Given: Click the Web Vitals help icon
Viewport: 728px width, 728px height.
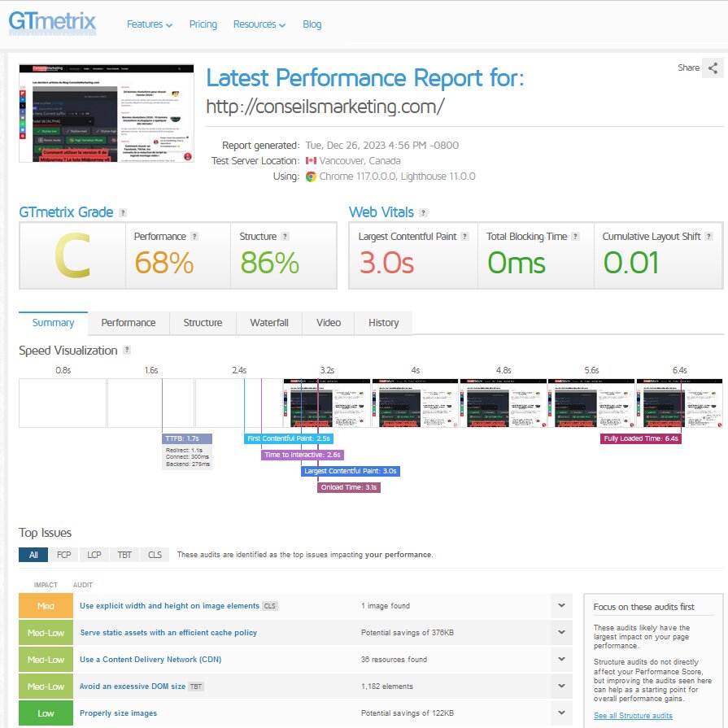Looking at the screenshot, I should (x=423, y=212).
